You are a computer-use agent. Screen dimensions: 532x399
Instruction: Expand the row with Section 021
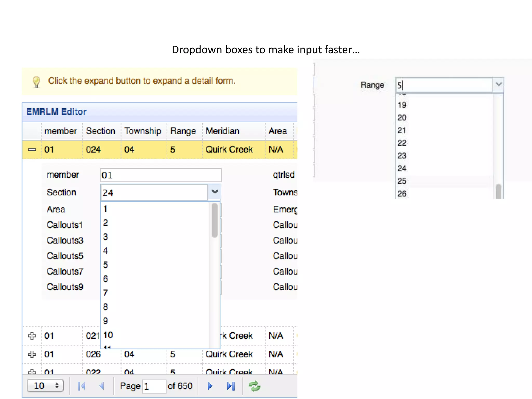click(32, 336)
